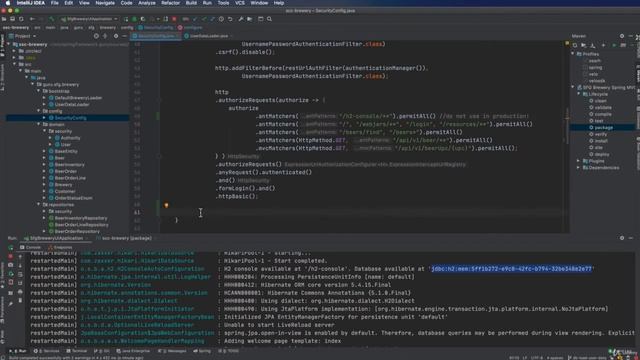Click the Build hammer icon in toolbar

click(51, 19)
